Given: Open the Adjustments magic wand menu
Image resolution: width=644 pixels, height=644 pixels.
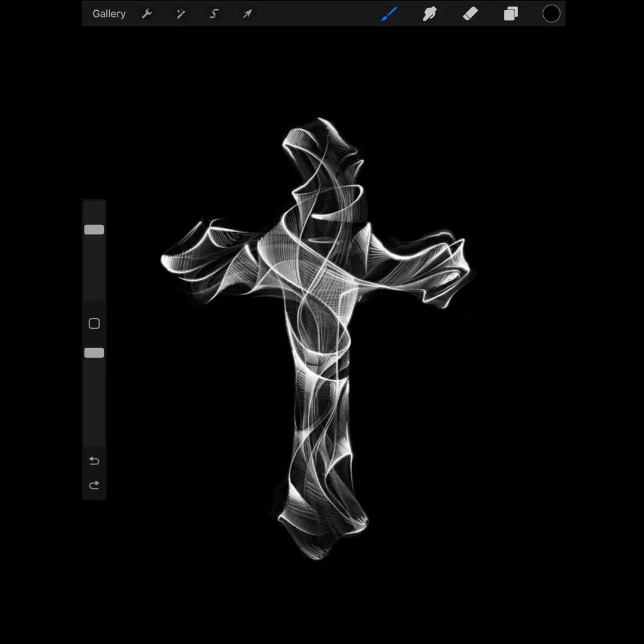Looking at the screenshot, I should 180,14.
